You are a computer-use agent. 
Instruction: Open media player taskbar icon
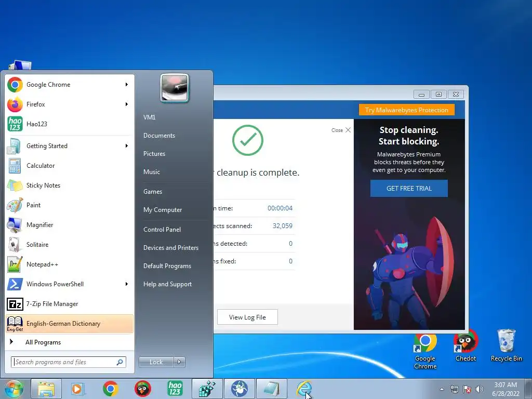point(78,389)
